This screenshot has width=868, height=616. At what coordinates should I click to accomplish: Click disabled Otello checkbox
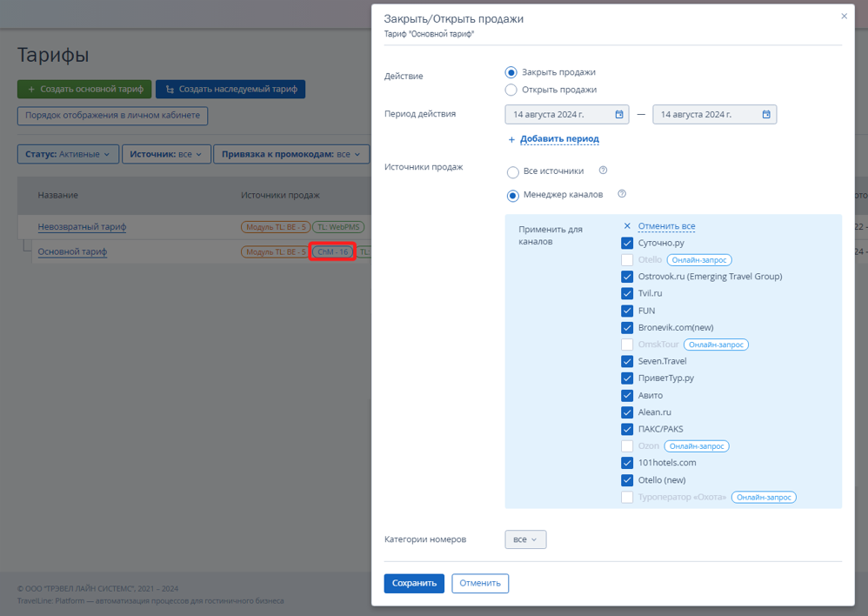[627, 260]
